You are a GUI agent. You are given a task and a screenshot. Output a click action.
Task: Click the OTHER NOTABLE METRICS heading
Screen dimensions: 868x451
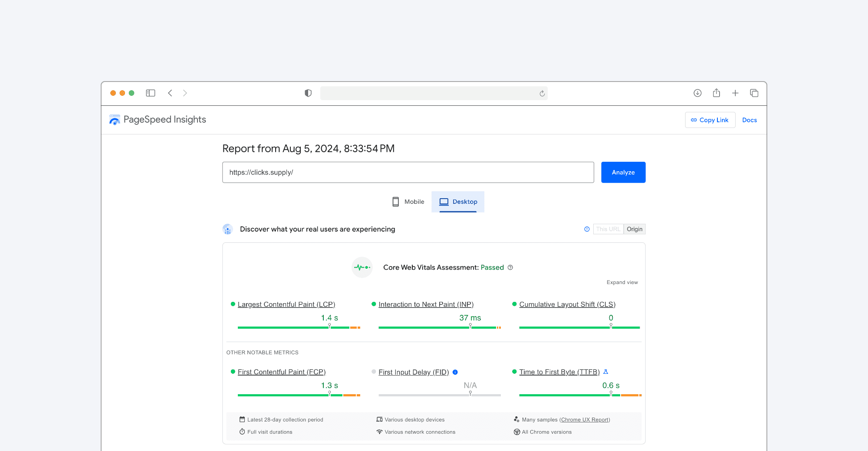263,353
